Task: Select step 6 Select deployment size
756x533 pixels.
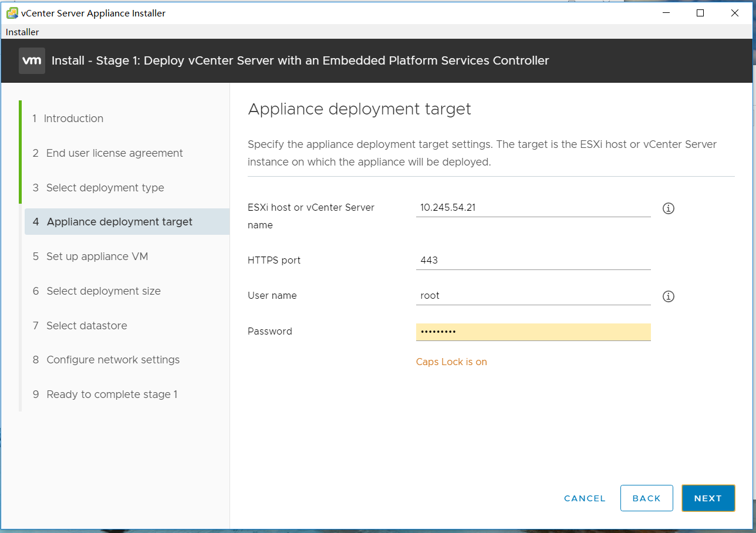Action: point(97,291)
